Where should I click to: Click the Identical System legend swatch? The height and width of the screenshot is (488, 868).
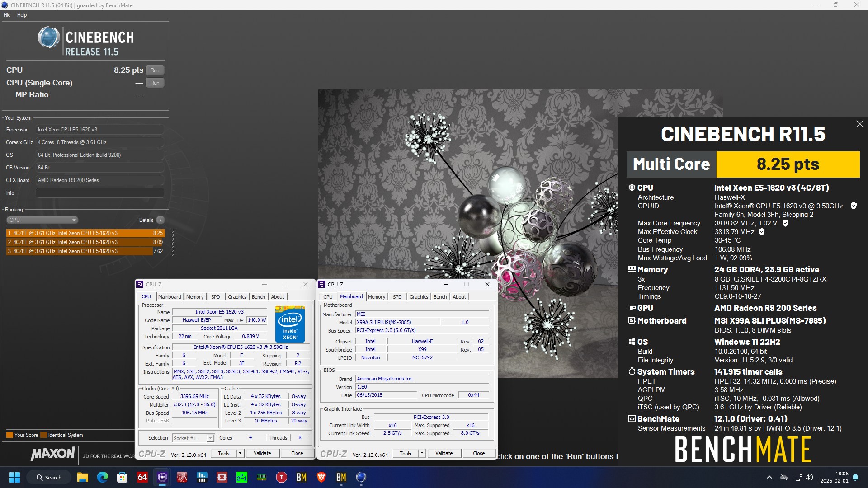point(44,435)
